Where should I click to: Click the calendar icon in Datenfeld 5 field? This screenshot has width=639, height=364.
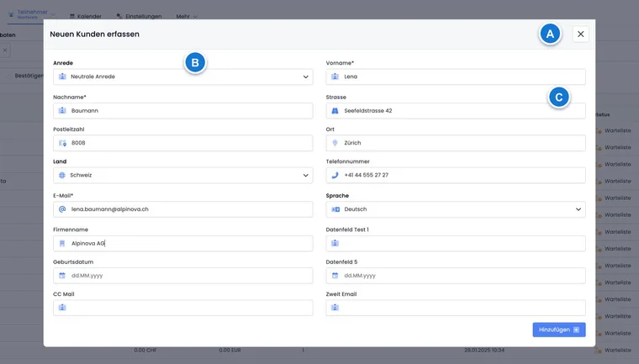click(335, 276)
